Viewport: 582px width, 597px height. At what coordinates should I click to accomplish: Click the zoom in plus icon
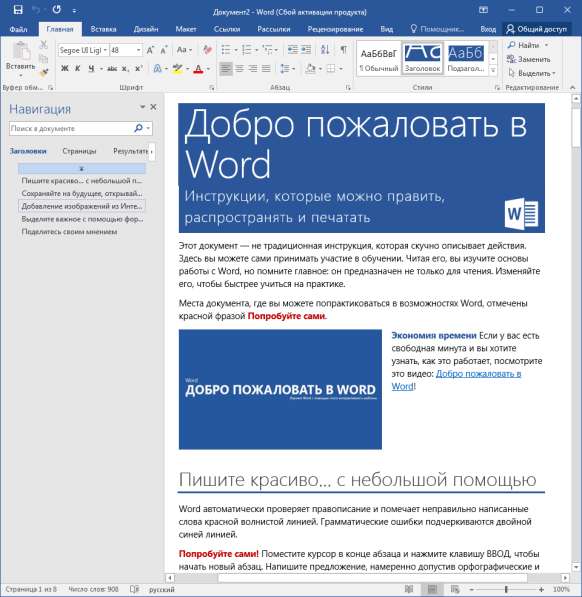click(541, 589)
